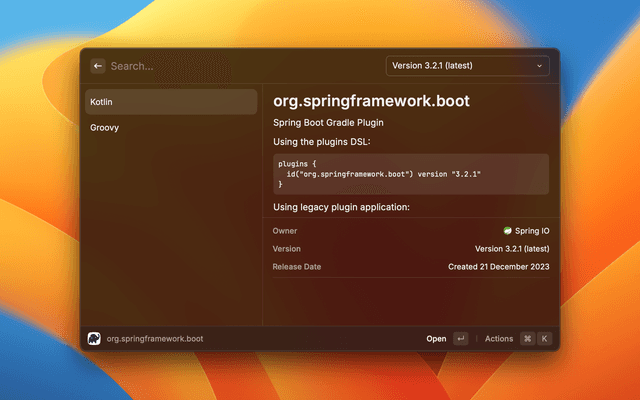Focus the Search input field
Viewport: 640px width, 400px height.
pos(240,66)
